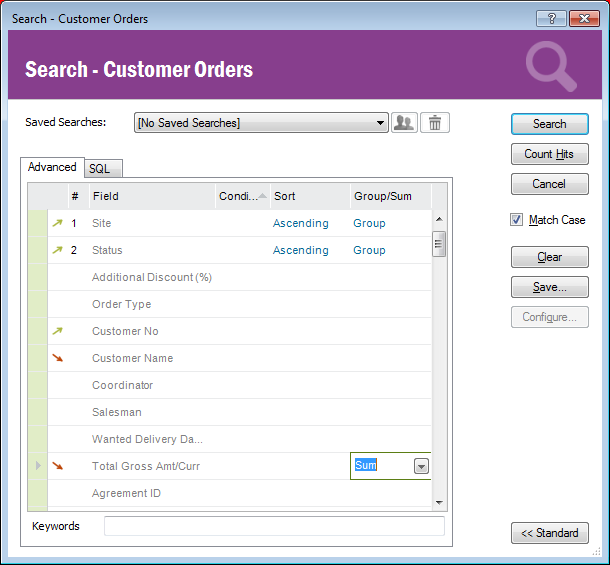Select the Advanced tab
Viewport: 610px width, 565px height.
52,167
